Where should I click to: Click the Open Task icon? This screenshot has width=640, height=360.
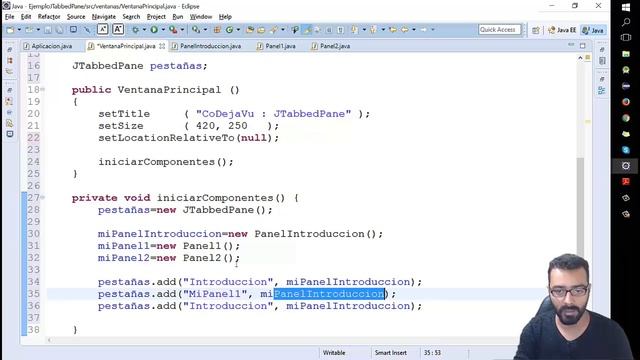tap(261, 30)
